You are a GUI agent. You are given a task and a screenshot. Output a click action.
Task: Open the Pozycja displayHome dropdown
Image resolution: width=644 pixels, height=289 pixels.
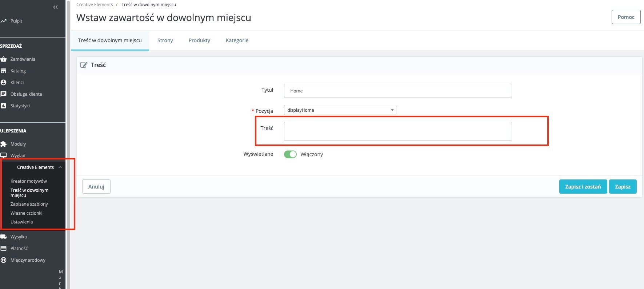point(340,110)
